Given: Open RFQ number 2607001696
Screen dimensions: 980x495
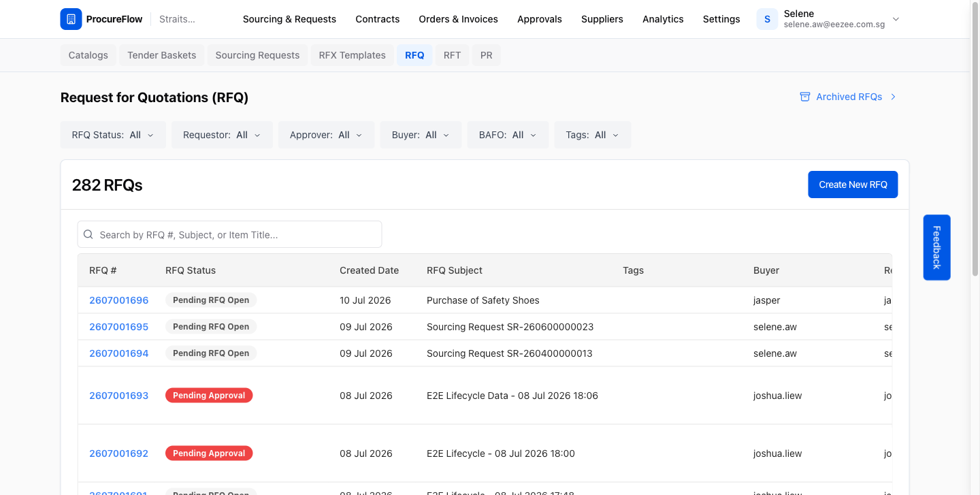Looking at the screenshot, I should point(119,300).
